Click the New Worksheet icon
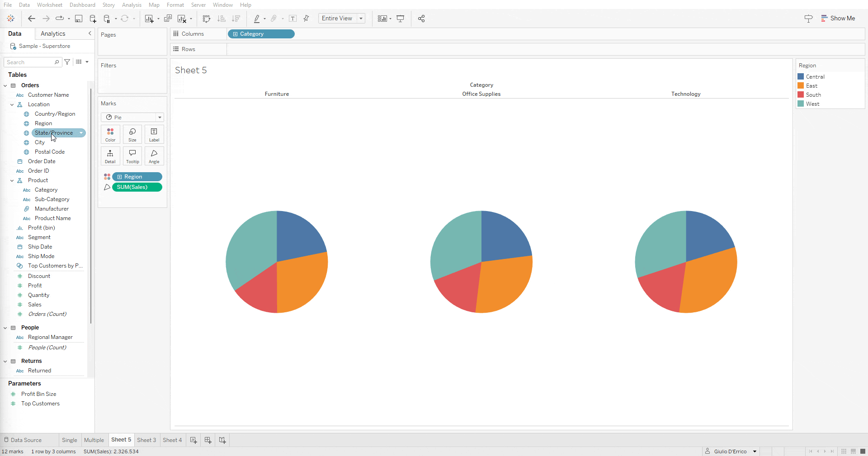 149,19
